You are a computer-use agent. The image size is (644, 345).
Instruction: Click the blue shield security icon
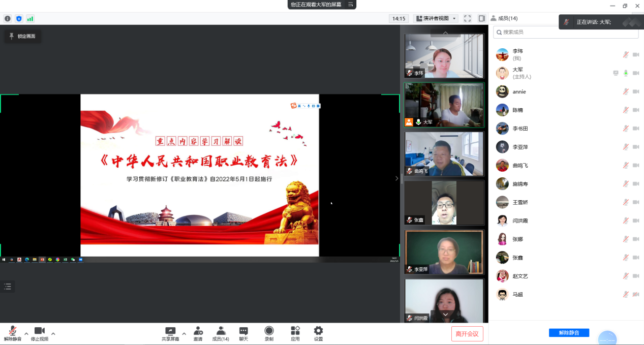(x=19, y=19)
